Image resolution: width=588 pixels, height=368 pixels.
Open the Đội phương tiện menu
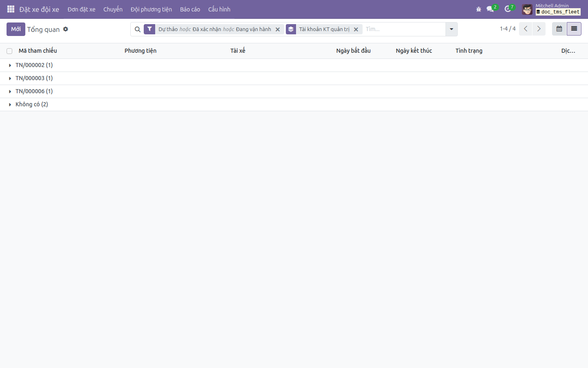[x=151, y=9]
